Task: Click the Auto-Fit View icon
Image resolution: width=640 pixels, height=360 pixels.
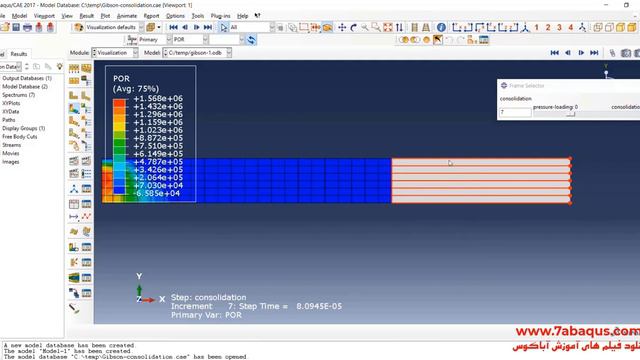Action: 388,27
